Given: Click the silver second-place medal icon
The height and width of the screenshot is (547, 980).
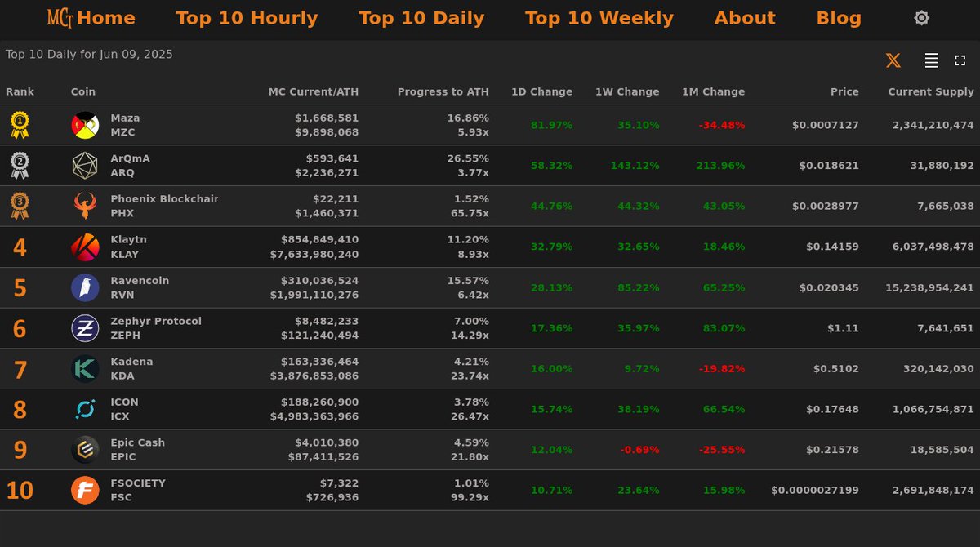Looking at the screenshot, I should 20,166.
